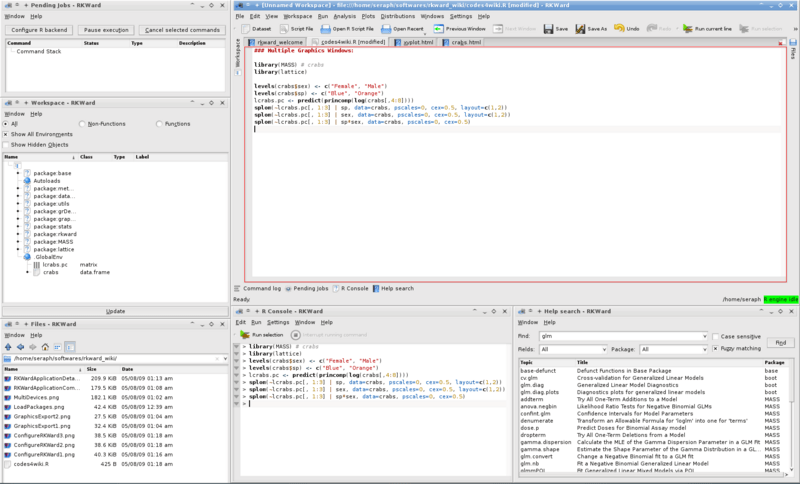This screenshot has height=484, width=800.
Task: Open Command log tool view
Action: 258,289
